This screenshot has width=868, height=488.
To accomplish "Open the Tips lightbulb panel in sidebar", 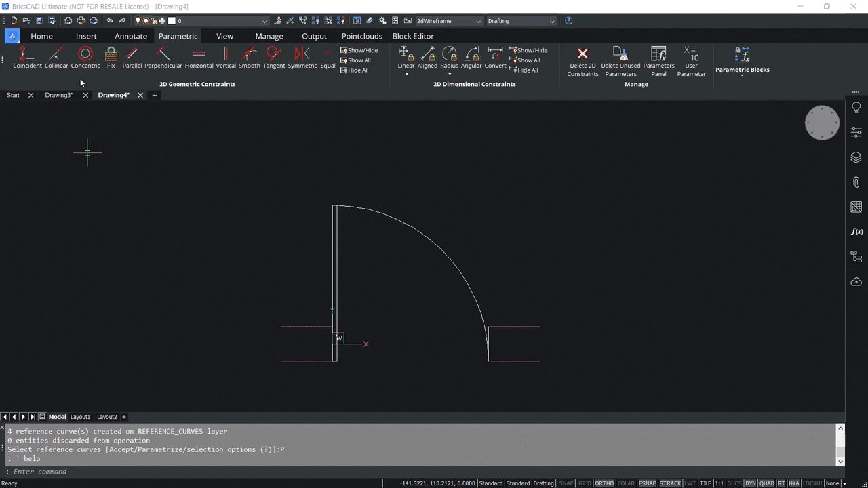I will (856, 108).
